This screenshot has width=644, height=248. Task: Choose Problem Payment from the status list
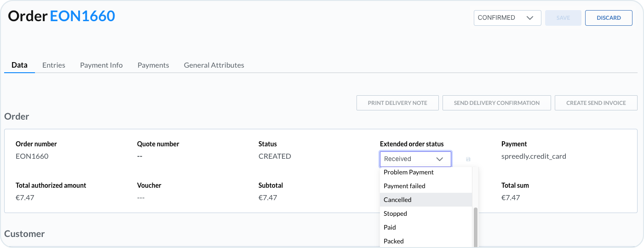[x=408, y=172]
